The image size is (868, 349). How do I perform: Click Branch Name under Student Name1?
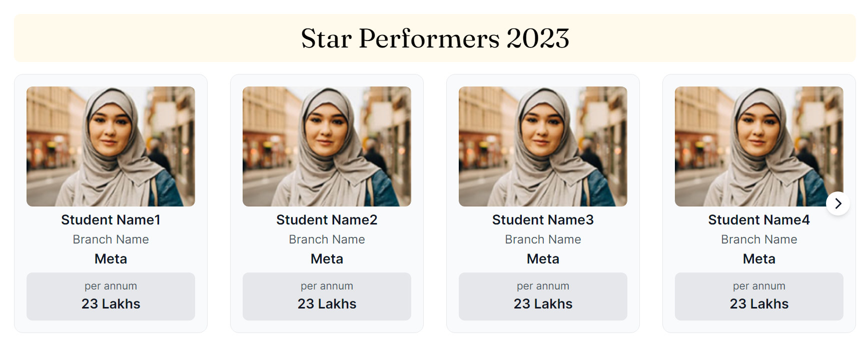111,239
